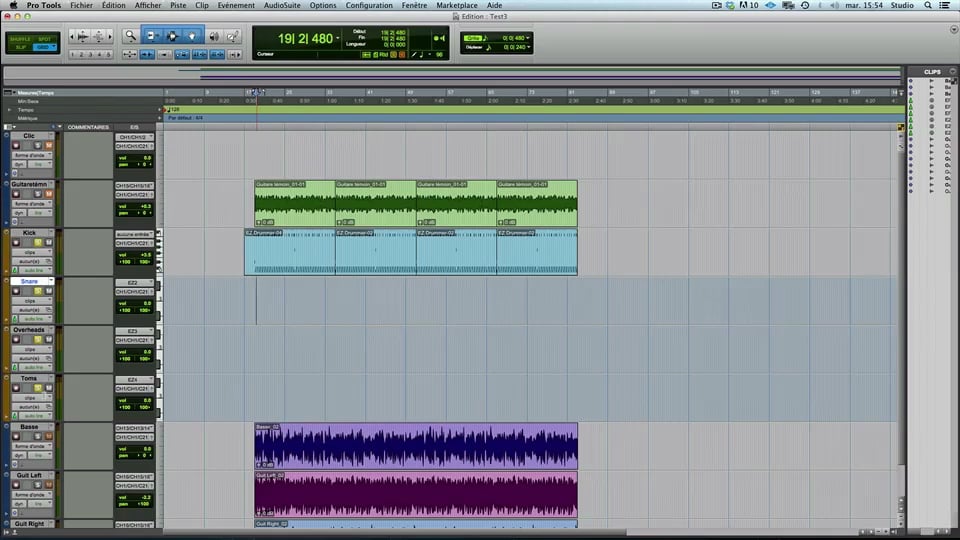
Task: Select the Zoomer magnifier tool
Action: point(130,36)
